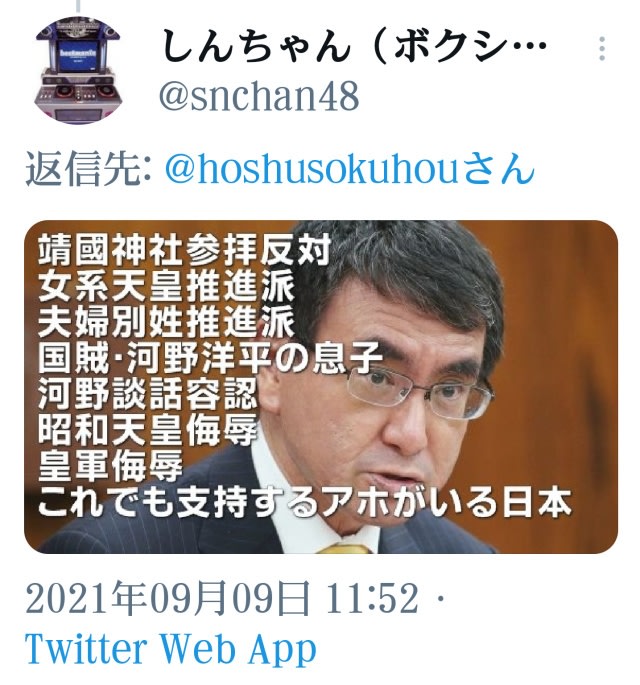Open the attached tweet image
The width and height of the screenshot is (640, 685).
point(321,387)
